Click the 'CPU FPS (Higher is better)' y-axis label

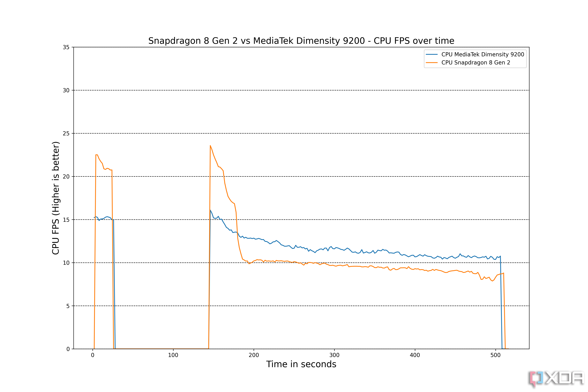[x=56, y=198]
